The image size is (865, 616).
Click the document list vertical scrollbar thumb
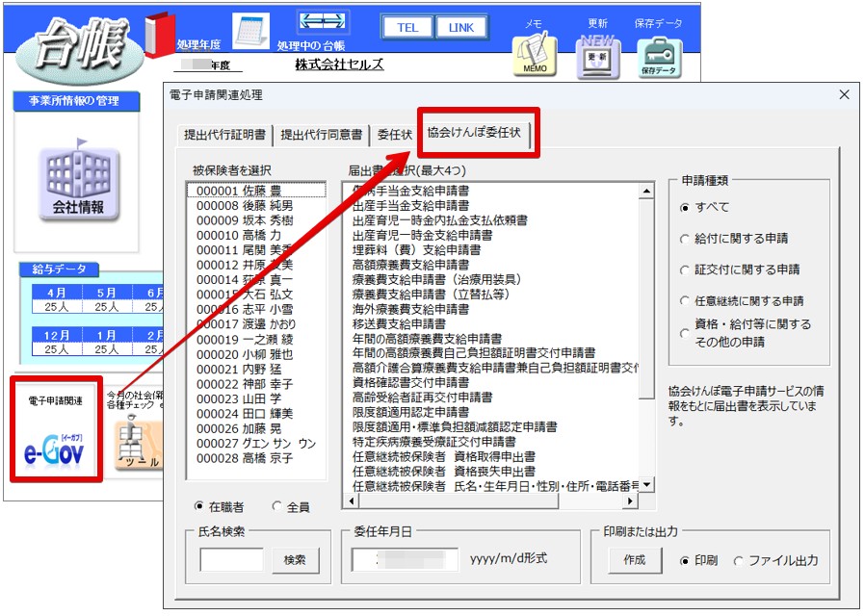coord(646,298)
